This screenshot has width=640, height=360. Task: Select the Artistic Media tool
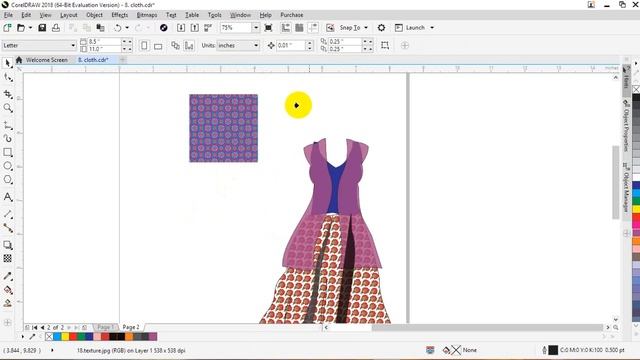(x=7, y=139)
